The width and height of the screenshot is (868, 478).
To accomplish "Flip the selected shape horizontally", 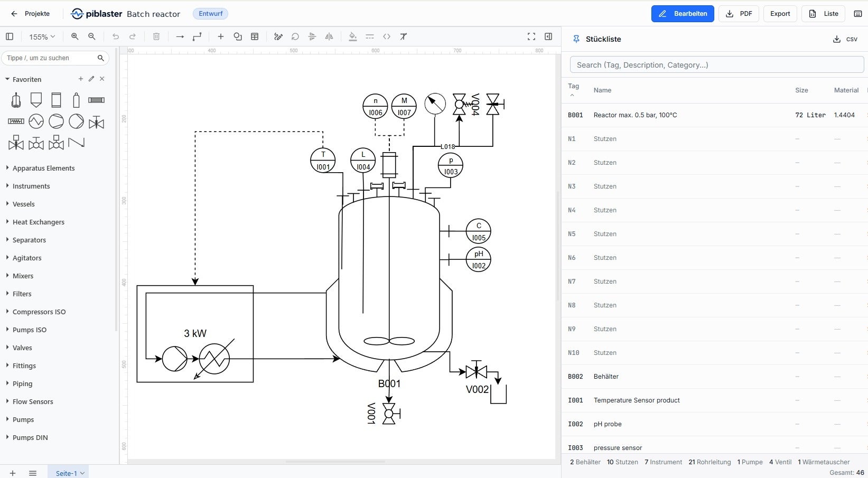I will click(x=329, y=36).
